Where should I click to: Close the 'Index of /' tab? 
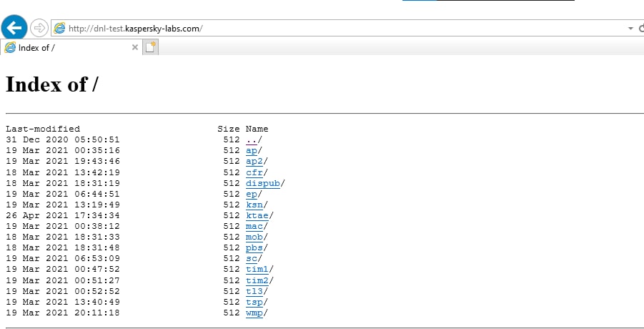[134, 48]
